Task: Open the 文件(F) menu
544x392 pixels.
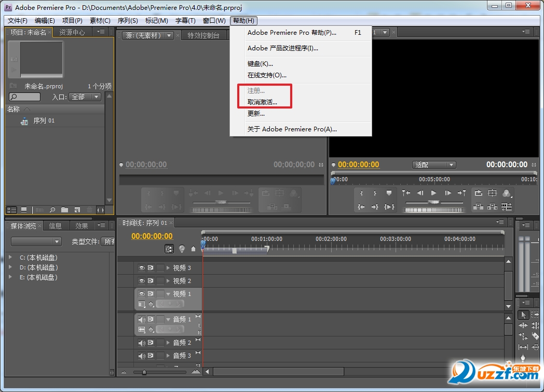Action: point(17,20)
